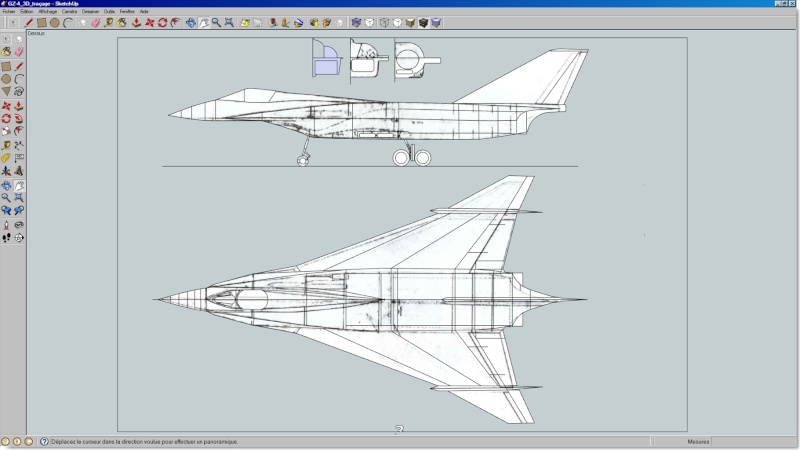Select the 3D Text tool
The width and height of the screenshot is (800, 450).
[x=19, y=171]
